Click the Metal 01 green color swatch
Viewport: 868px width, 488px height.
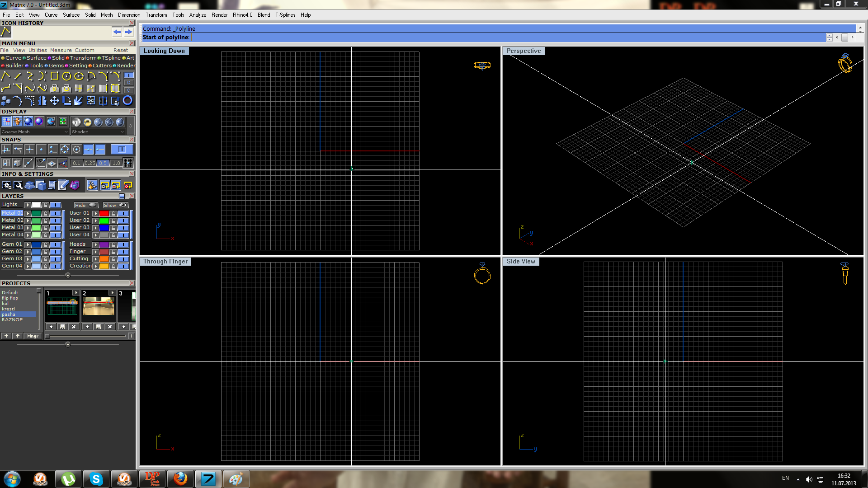point(36,213)
